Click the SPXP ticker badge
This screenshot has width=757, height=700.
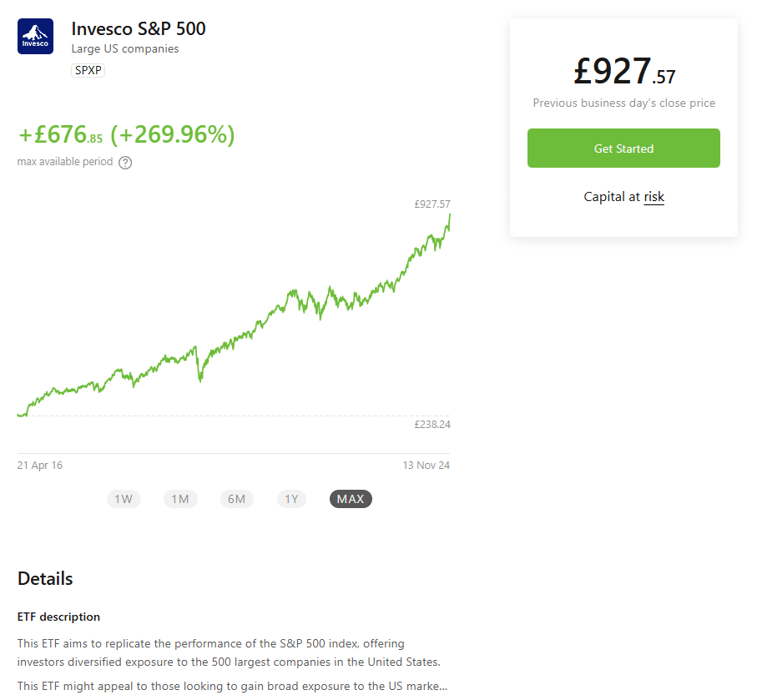point(88,70)
